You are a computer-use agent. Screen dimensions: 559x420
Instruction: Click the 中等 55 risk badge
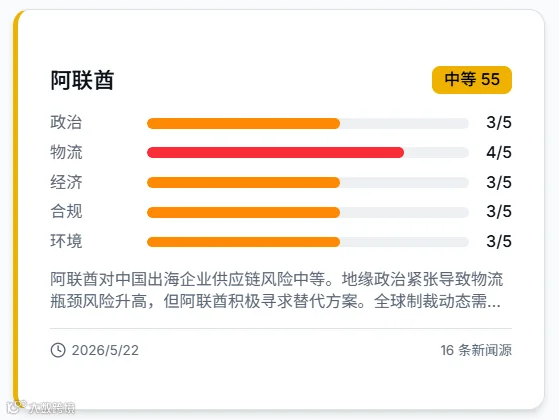[x=472, y=80]
